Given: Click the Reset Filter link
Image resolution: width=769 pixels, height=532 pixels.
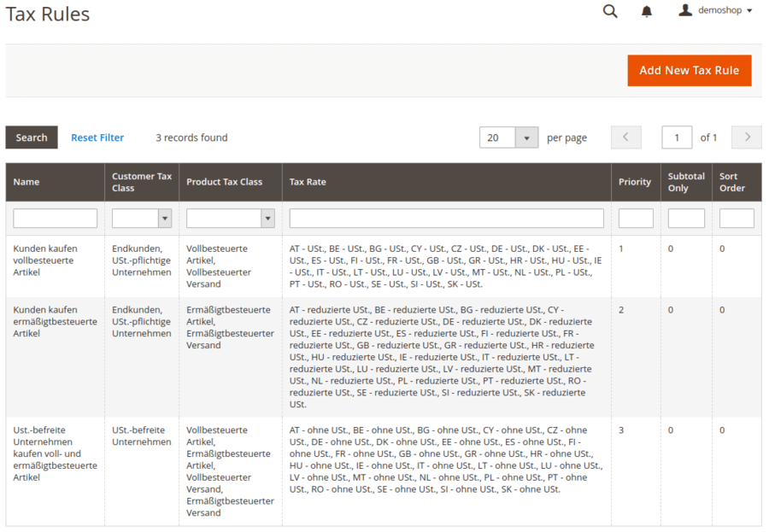Looking at the screenshot, I should pyautogui.click(x=97, y=137).
